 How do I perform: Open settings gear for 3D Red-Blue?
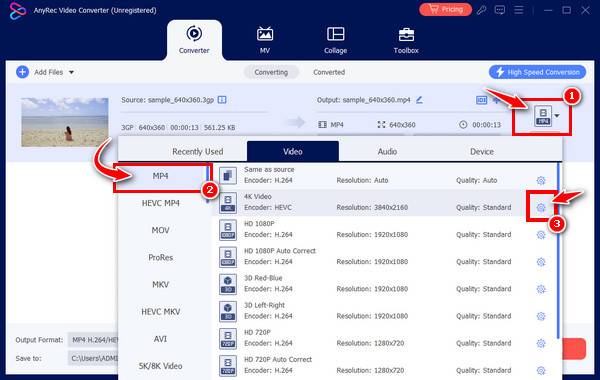pos(541,289)
